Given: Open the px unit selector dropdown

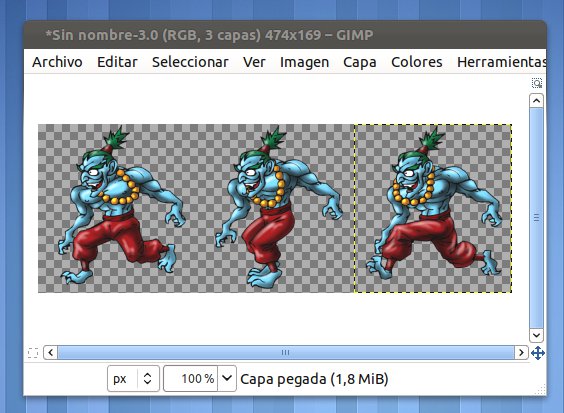Looking at the screenshot, I should (133, 378).
